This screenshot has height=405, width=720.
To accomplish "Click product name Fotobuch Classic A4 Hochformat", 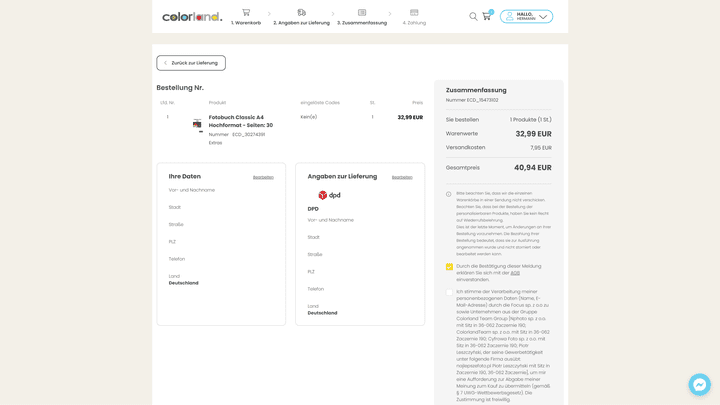I will 241,121.
